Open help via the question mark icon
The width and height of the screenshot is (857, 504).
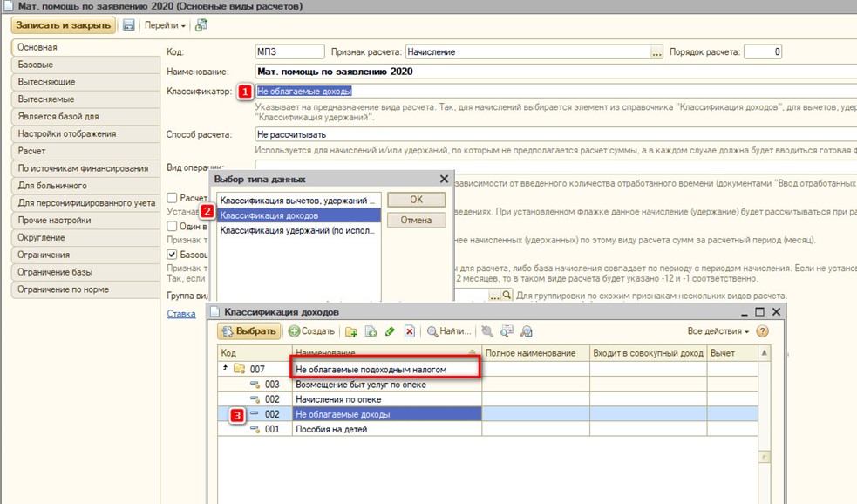pos(763,331)
